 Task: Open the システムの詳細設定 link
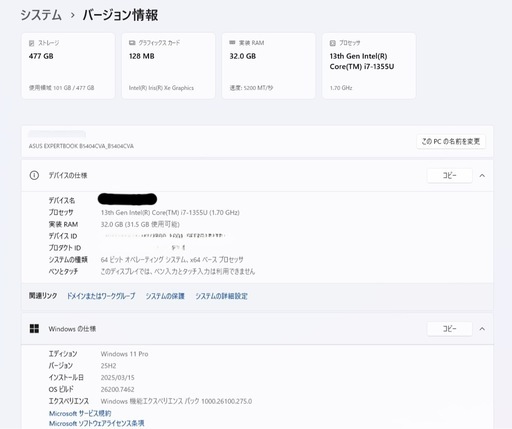[x=221, y=296]
